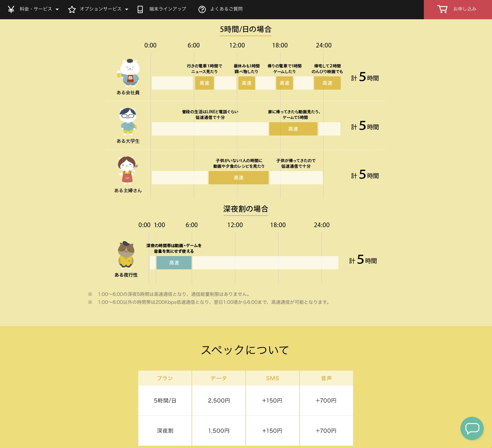Click the university student cat with glasses
The height and width of the screenshot is (448, 492).
pos(128,121)
